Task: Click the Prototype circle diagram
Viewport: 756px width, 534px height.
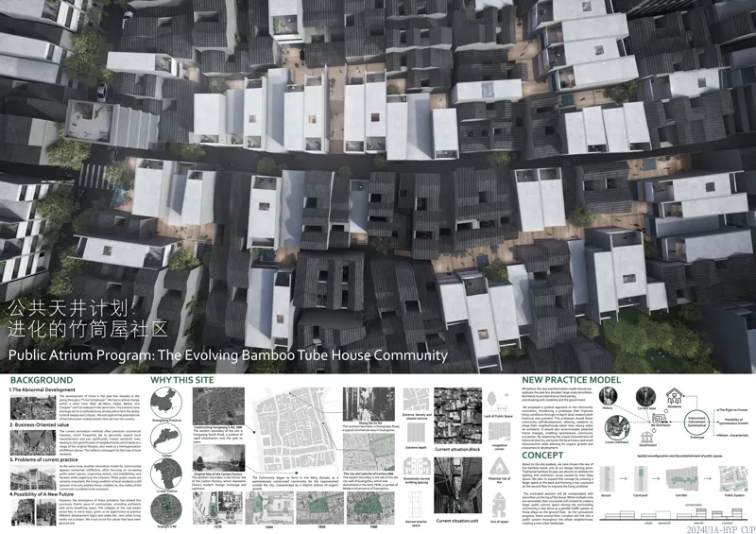Action: 696,422
